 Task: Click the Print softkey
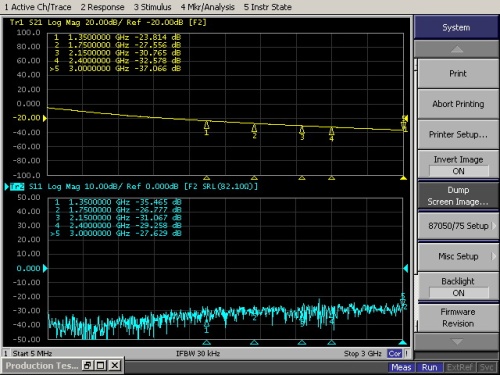458,73
